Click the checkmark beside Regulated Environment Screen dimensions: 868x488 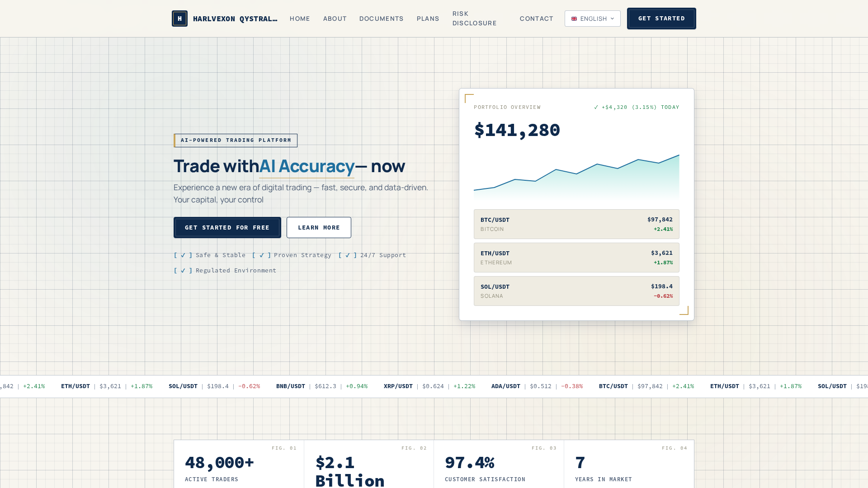[183, 271]
